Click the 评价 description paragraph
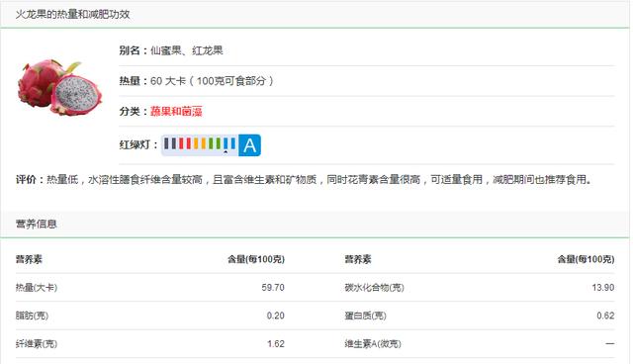The image size is (633, 364). pyautogui.click(x=304, y=180)
